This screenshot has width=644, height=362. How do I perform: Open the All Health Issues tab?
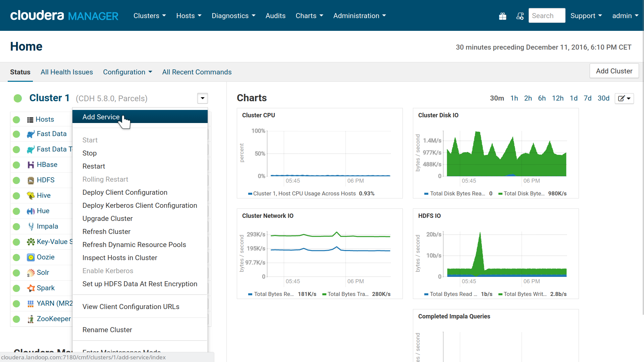tap(67, 72)
